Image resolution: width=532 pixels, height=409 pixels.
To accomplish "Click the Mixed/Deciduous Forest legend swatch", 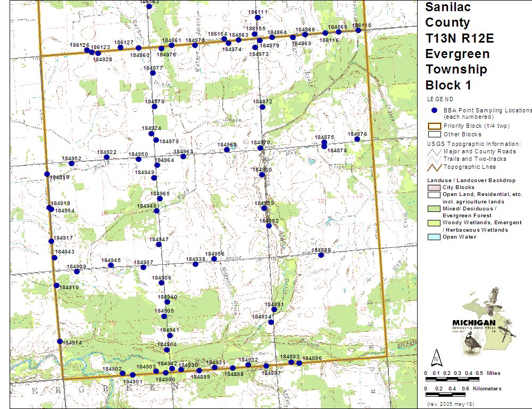I will pyautogui.click(x=434, y=209).
